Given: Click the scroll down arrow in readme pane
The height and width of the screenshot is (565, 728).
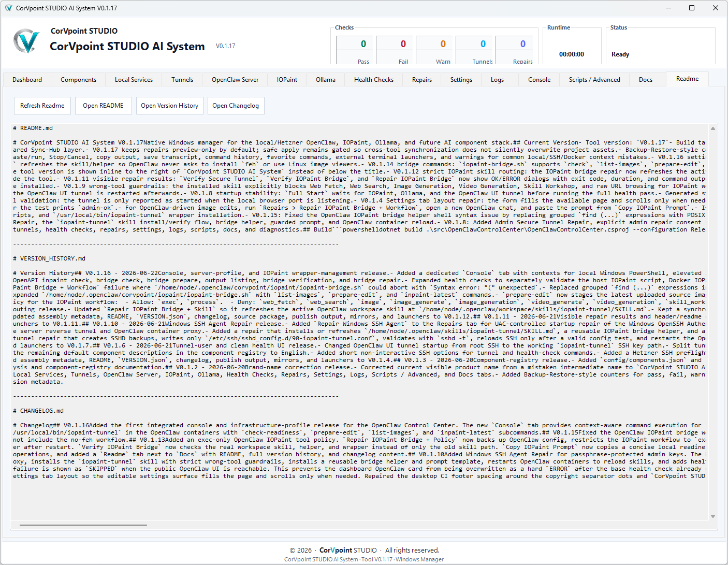Looking at the screenshot, I should 713,516.
